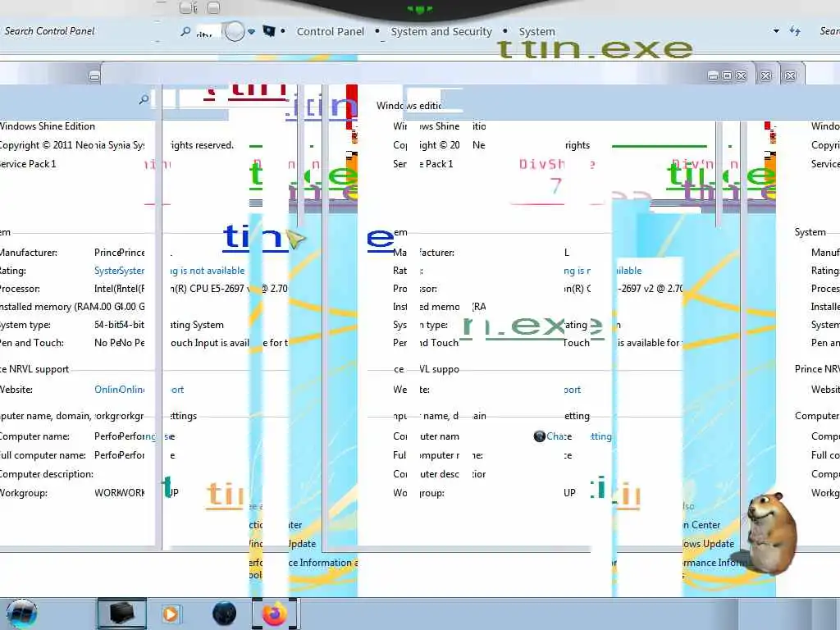Expand address bar history dropdown arrow
The height and width of the screenshot is (630, 840).
pyautogui.click(x=776, y=31)
